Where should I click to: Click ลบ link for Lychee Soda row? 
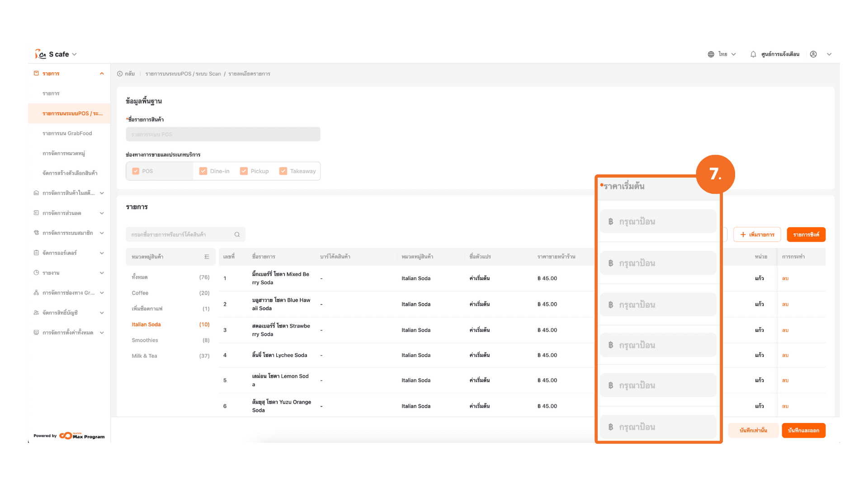[785, 355]
